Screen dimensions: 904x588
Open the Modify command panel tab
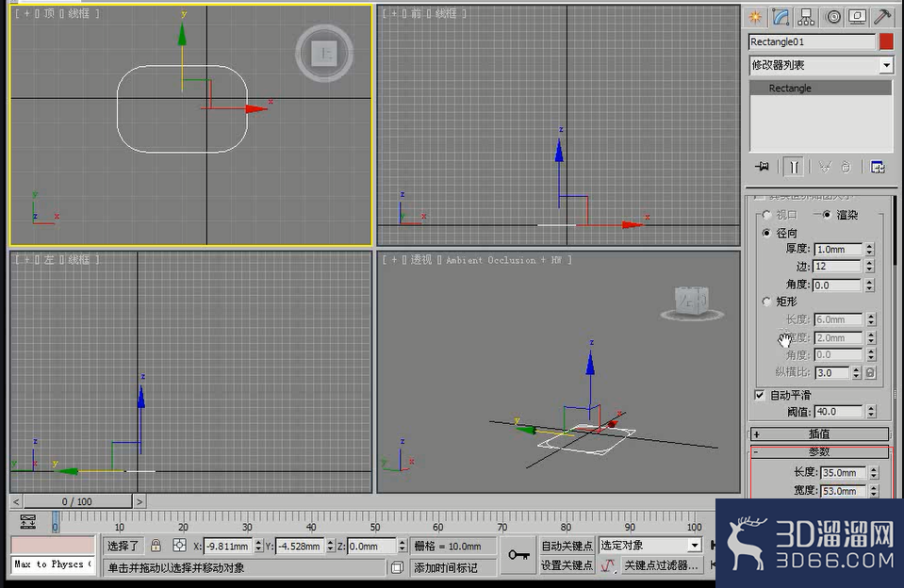tap(781, 17)
